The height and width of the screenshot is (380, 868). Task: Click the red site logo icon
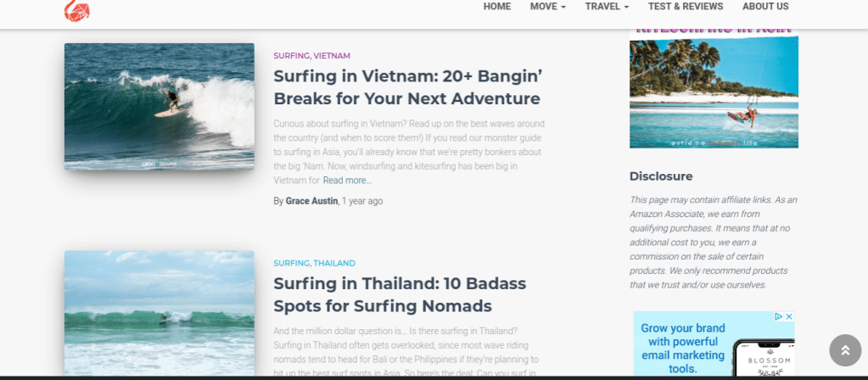77,10
